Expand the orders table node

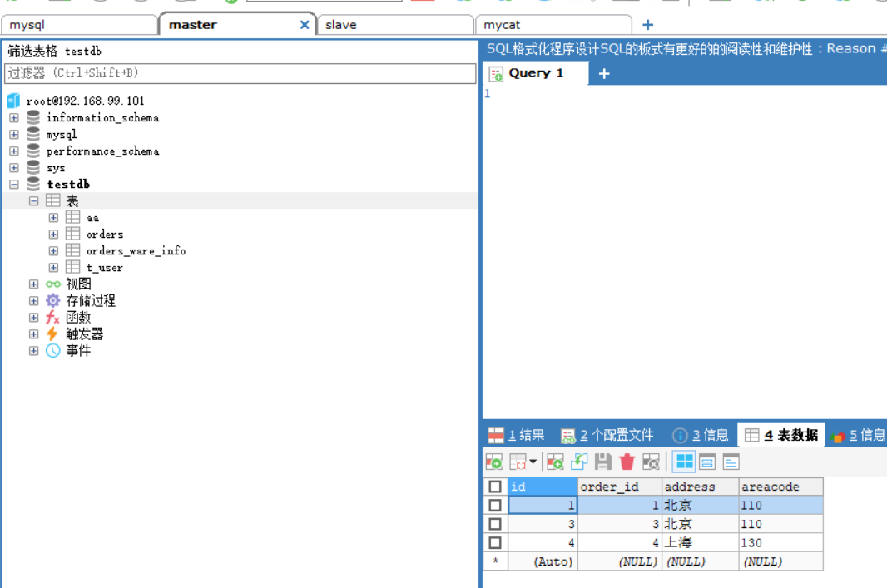click(54, 234)
